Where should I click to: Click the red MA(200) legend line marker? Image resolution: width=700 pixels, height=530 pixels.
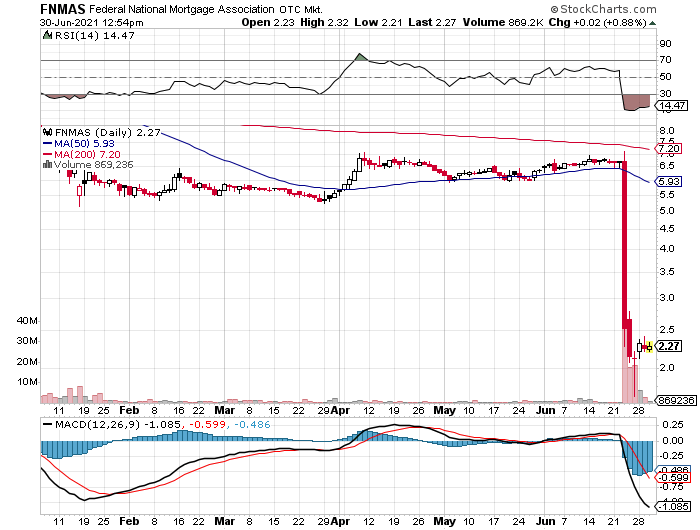point(47,154)
